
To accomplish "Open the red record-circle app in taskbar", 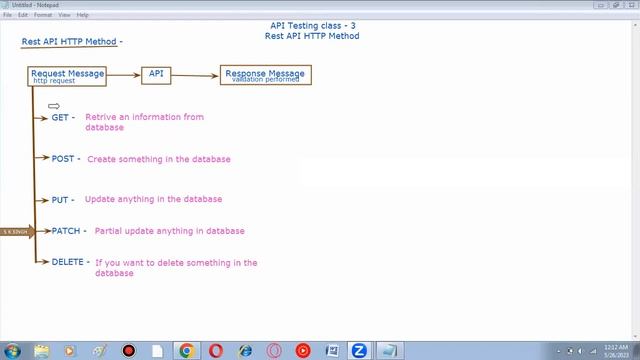I will pyautogui.click(x=129, y=351).
